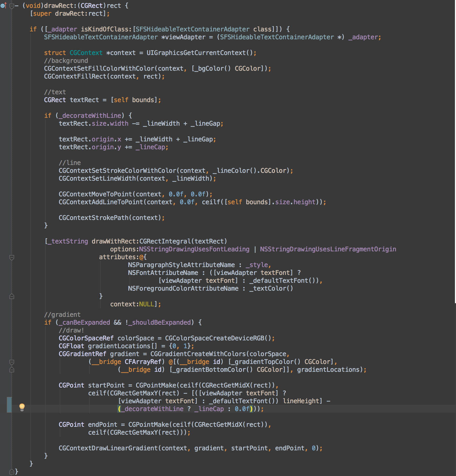Click NULL in context:NULL
456x476 pixels.
(x=146, y=304)
